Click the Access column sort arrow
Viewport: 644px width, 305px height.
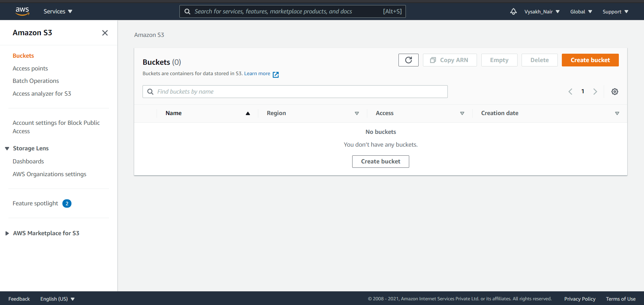click(462, 113)
